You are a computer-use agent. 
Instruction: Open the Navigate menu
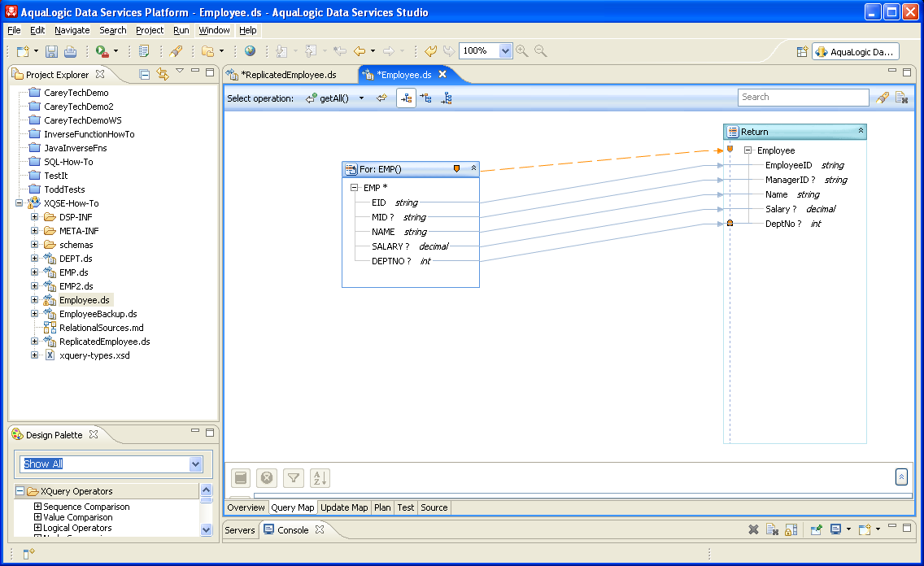point(72,30)
